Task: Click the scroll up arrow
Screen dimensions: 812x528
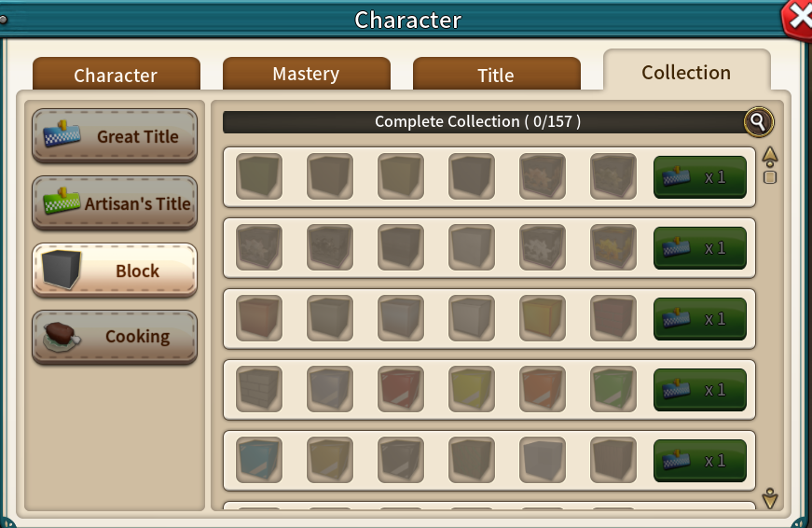Action: click(x=770, y=156)
